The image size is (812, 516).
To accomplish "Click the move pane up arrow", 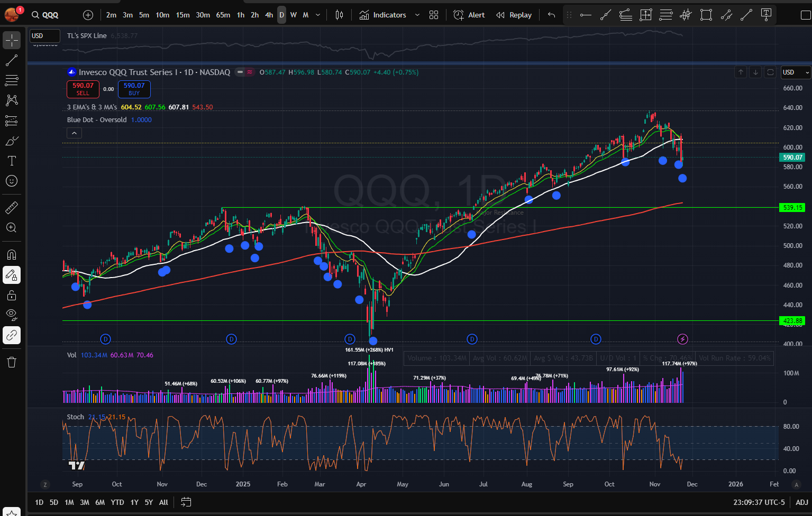I will pyautogui.click(x=741, y=72).
